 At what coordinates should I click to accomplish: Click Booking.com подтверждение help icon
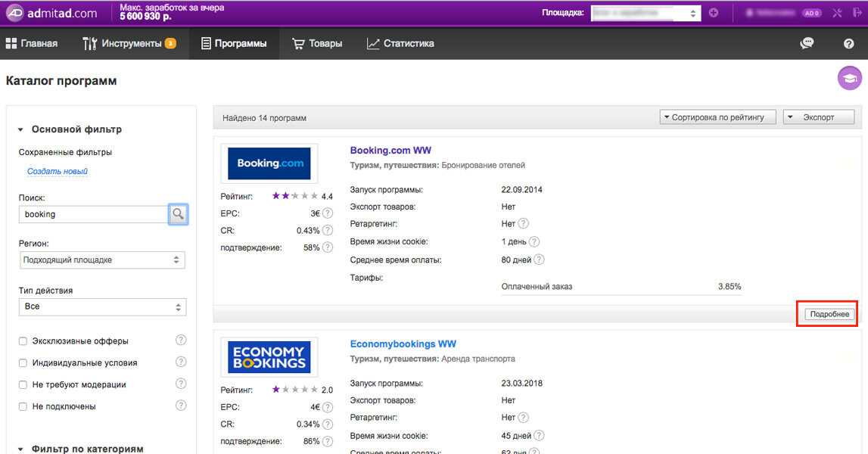[x=328, y=247]
